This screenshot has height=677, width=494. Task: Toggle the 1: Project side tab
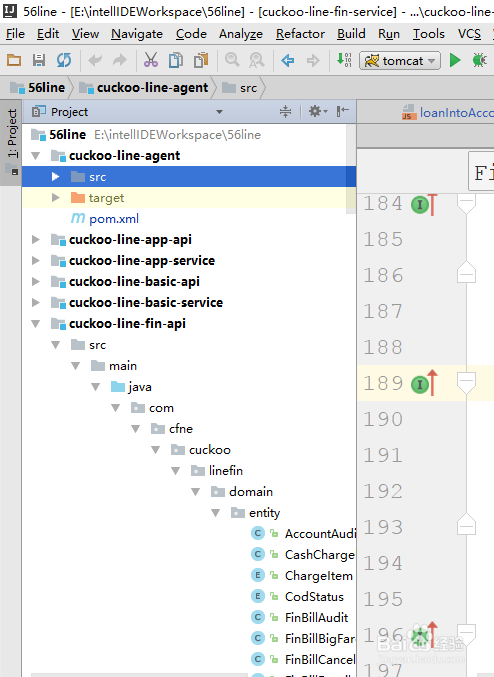11,142
